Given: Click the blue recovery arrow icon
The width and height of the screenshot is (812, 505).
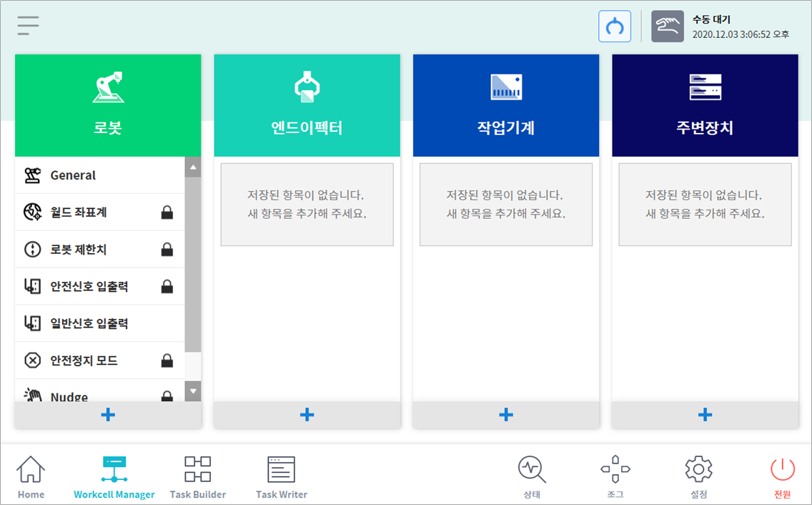Looking at the screenshot, I should click(x=615, y=26).
